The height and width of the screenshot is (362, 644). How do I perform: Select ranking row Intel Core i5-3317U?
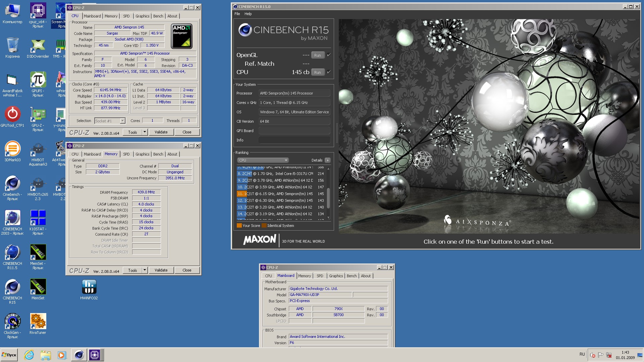[281, 174]
